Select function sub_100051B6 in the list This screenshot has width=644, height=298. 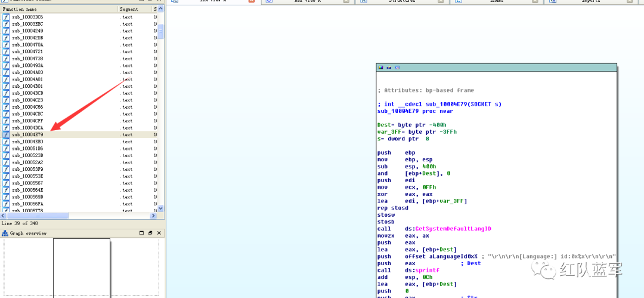click(x=79, y=149)
